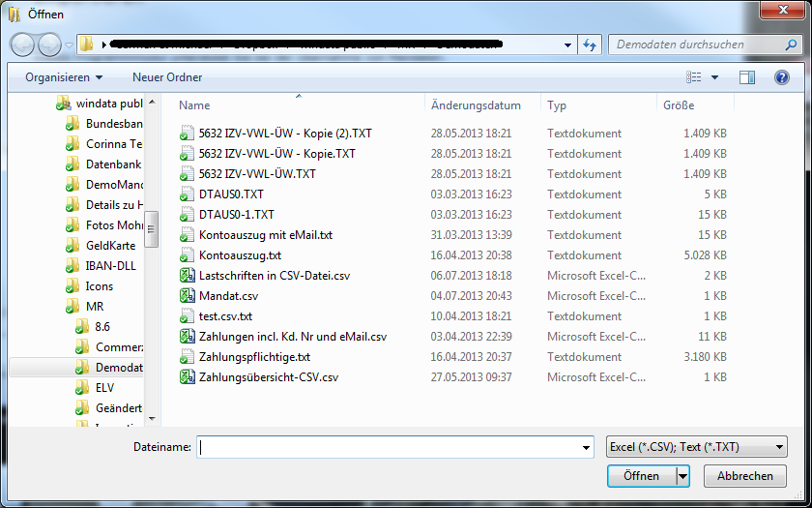
Task: Open the view options dropdown arrow
Action: [x=714, y=77]
